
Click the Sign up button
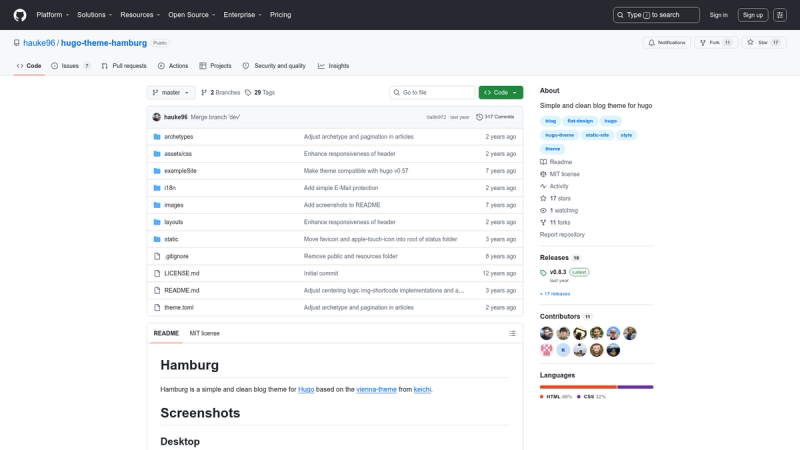pos(753,15)
